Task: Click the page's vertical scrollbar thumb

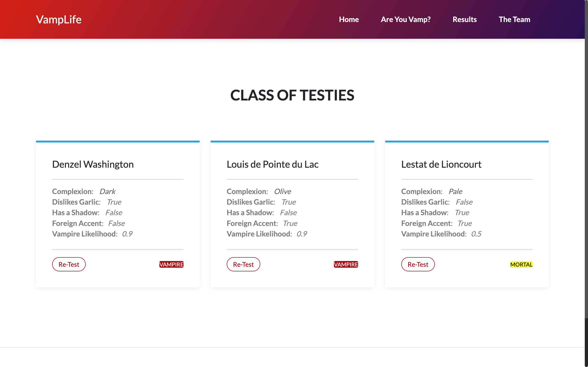Action: (586, 158)
